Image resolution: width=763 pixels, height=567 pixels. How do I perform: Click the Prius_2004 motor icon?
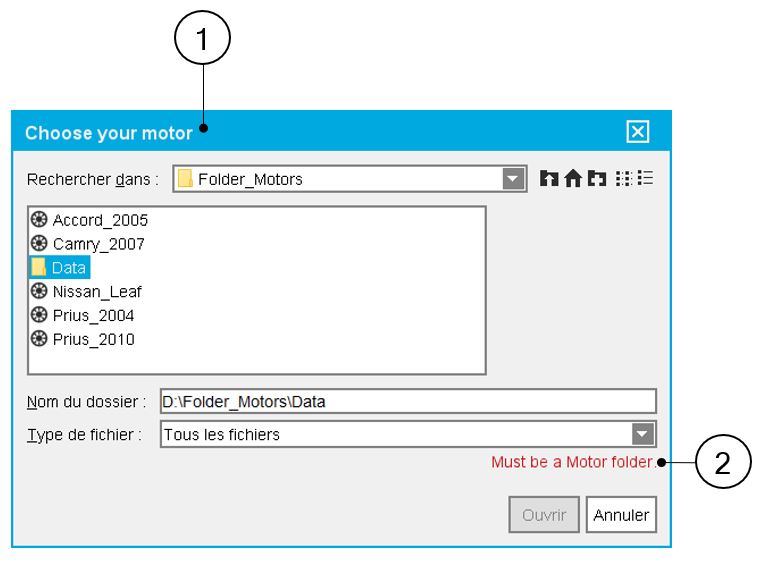(39, 314)
